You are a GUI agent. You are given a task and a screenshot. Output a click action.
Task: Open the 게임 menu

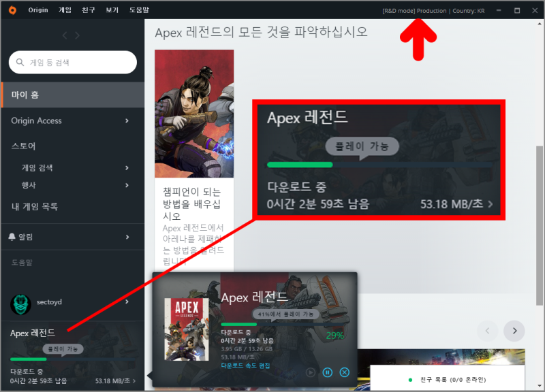tap(65, 10)
